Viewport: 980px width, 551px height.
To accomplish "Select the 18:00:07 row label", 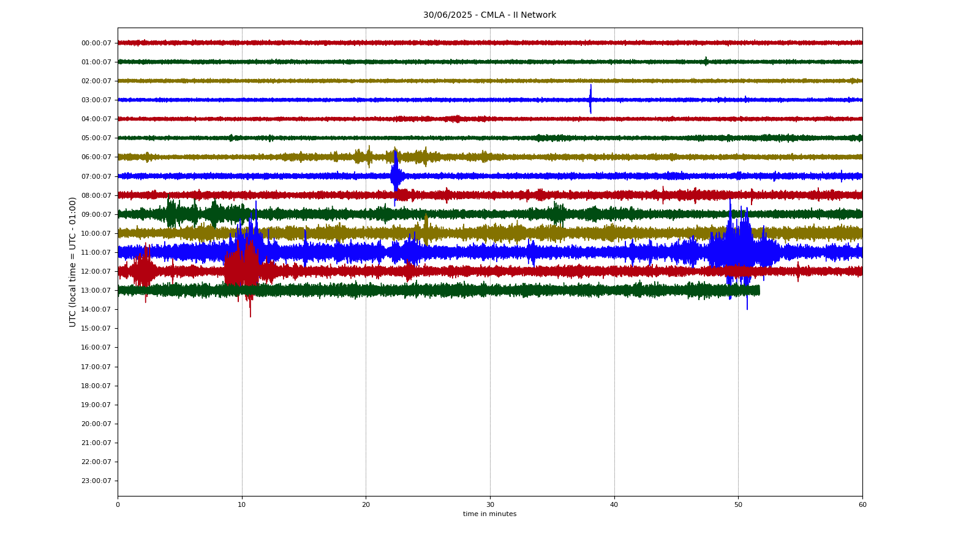I will (x=96, y=386).
